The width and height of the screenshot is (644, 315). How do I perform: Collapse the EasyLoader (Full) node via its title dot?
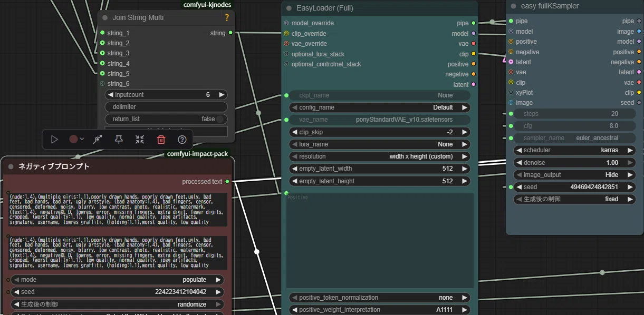click(289, 8)
